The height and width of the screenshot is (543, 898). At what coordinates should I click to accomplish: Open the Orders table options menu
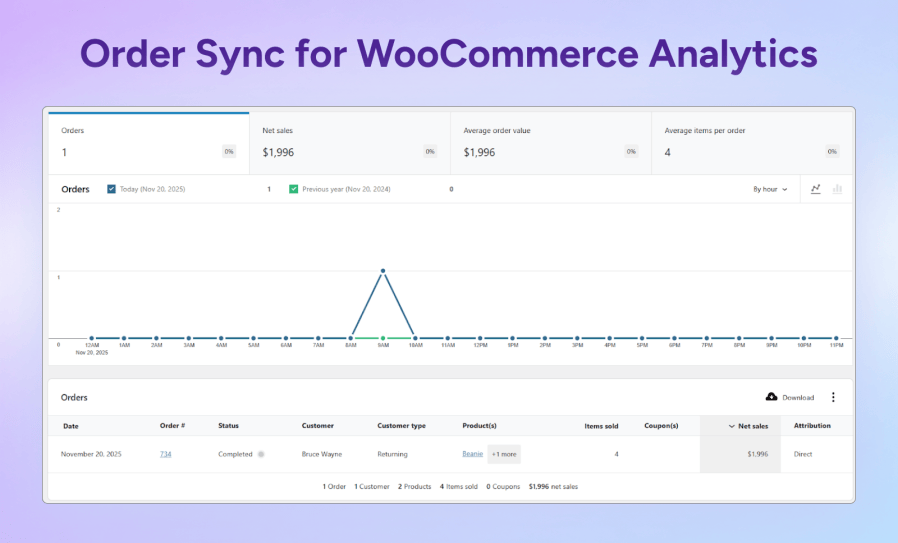tap(833, 398)
